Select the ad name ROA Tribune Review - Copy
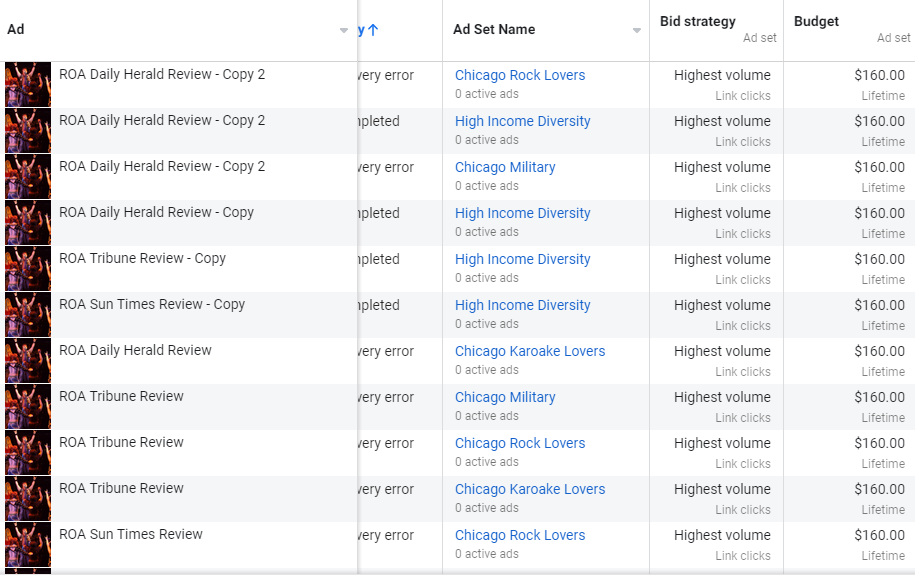Viewport: 915px width, 575px height. (142, 258)
